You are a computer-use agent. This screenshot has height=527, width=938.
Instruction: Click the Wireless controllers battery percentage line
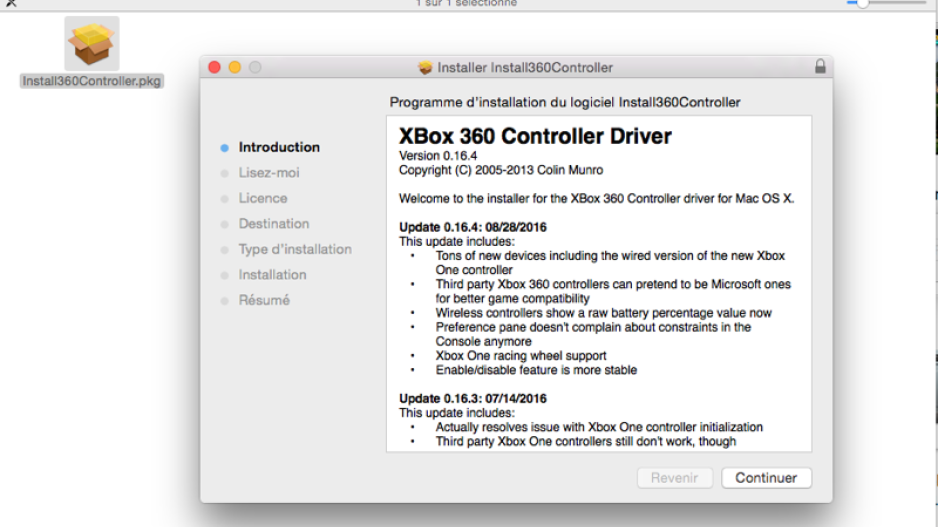tap(603, 313)
